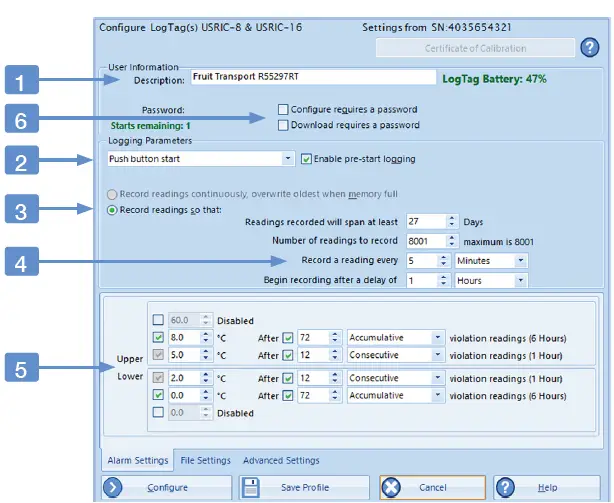This screenshot has height=503, width=614.
Task: Click the reading interval field showing 5
Action: [422, 260]
